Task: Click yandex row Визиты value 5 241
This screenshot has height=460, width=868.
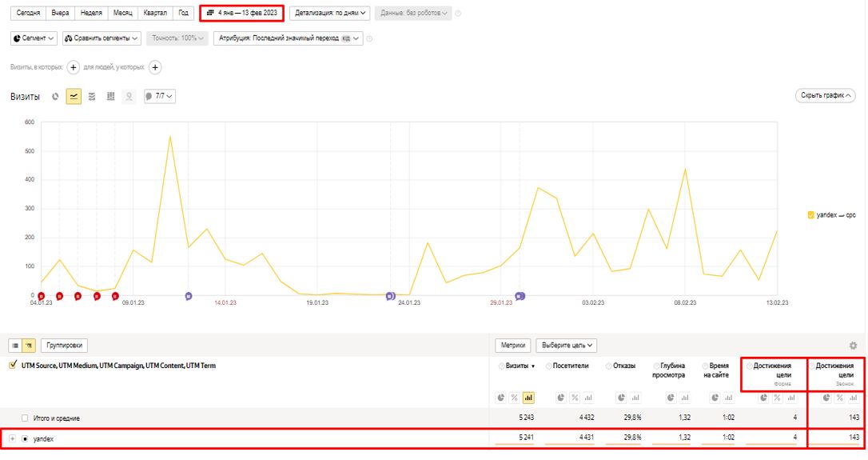Action: click(527, 438)
